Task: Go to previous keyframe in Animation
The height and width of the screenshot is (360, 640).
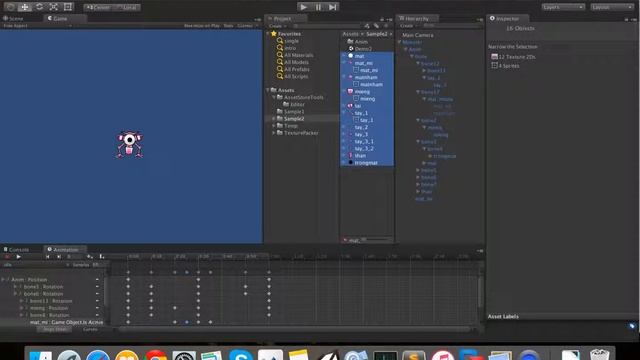Action: coord(48,257)
